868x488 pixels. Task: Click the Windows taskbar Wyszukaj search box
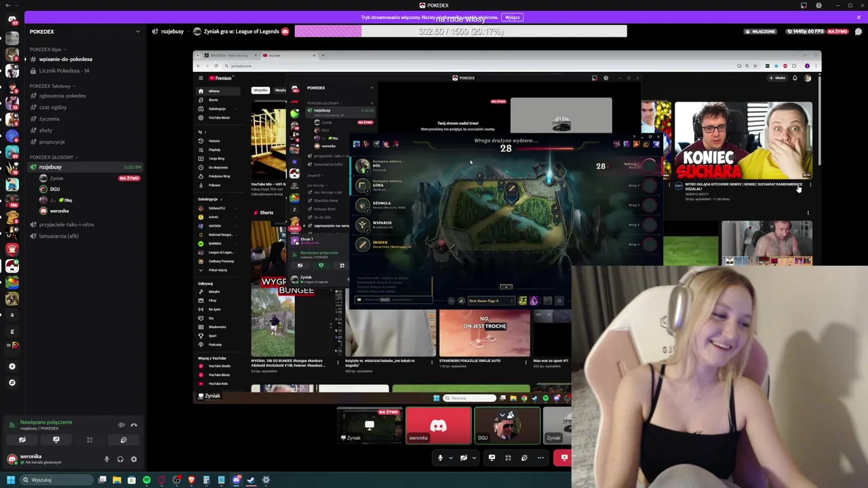(57, 480)
